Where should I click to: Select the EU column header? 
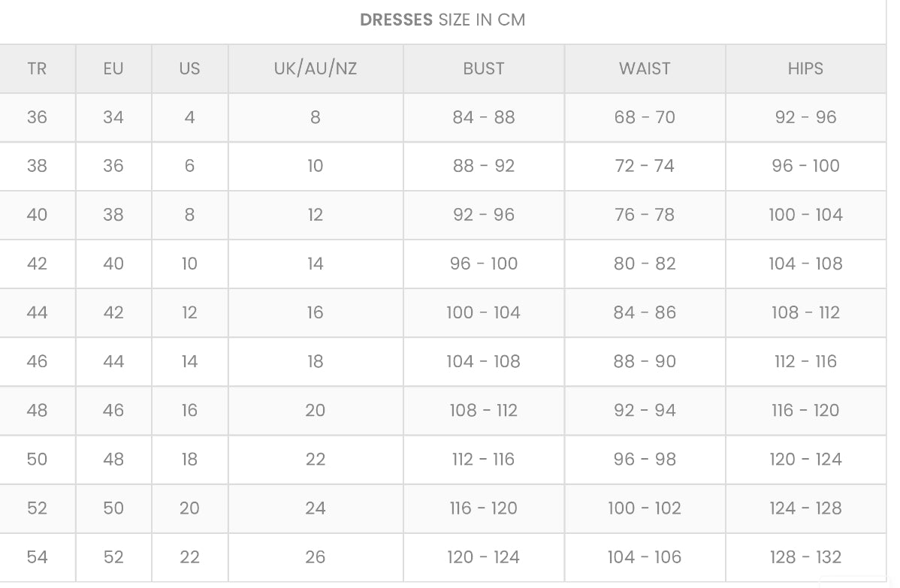tap(113, 68)
